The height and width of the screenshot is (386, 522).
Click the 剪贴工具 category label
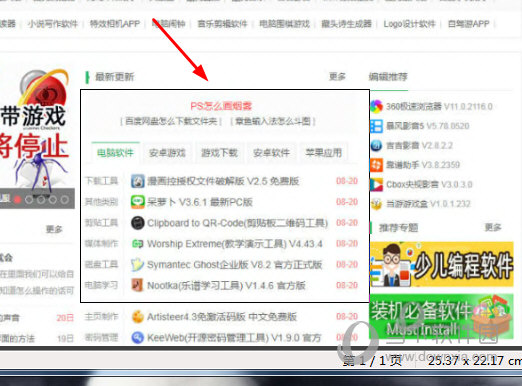102,223
